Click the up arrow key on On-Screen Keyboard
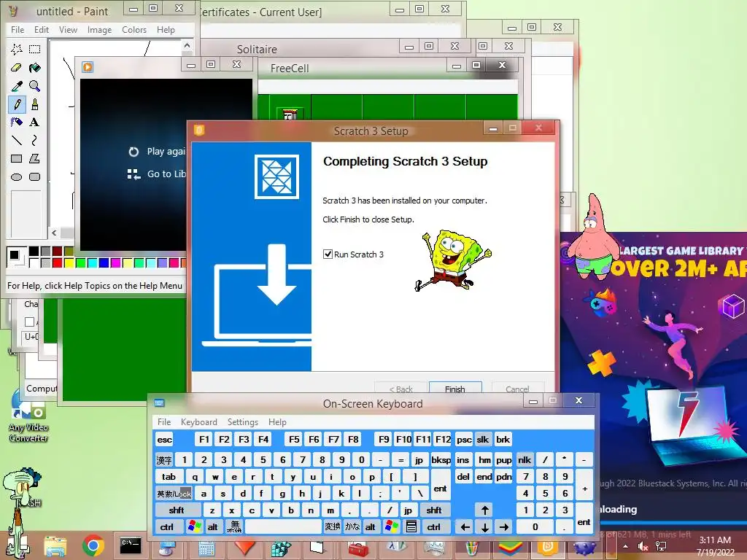 485,510
